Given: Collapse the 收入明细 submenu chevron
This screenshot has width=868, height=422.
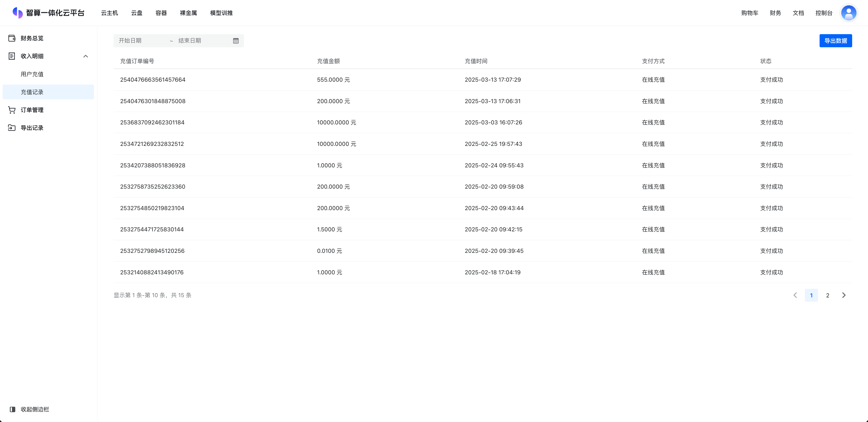Looking at the screenshot, I should [86, 56].
